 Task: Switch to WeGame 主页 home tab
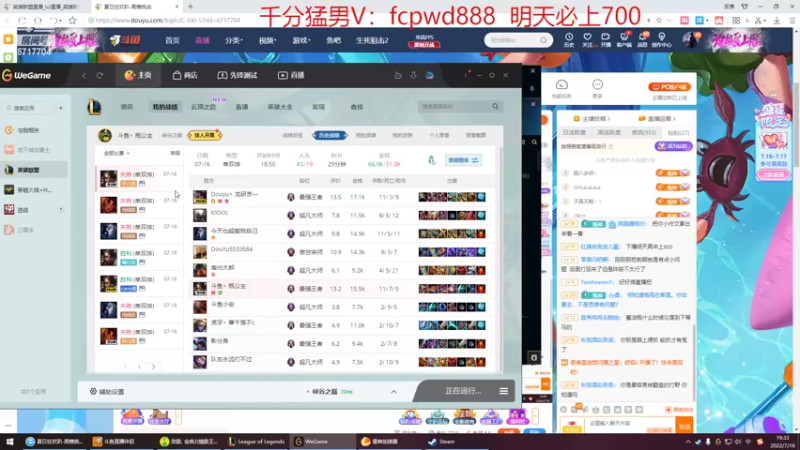pos(138,75)
